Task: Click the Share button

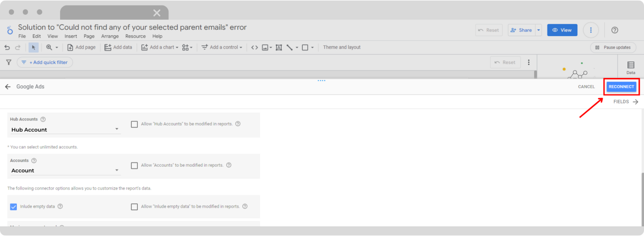Action: pos(522,30)
